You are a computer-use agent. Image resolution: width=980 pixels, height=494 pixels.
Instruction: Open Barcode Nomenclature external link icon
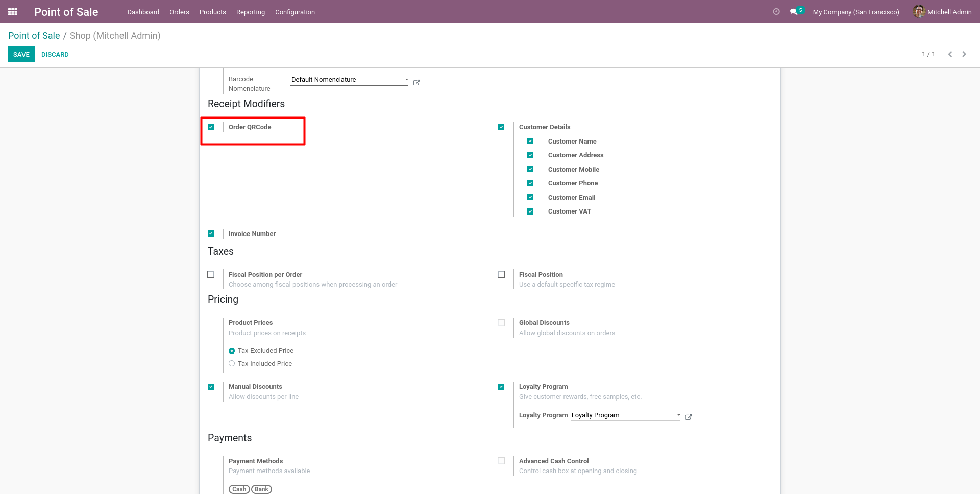[x=416, y=83]
